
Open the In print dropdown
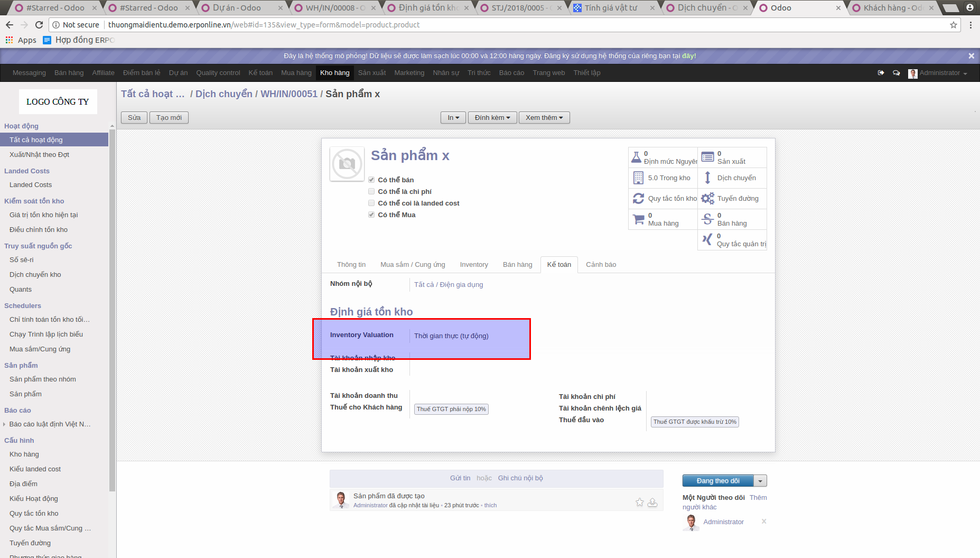(x=453, y=118)
